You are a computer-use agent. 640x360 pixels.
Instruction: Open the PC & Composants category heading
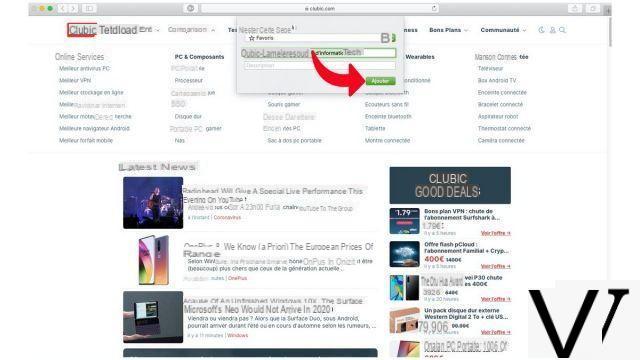(199, 57)
